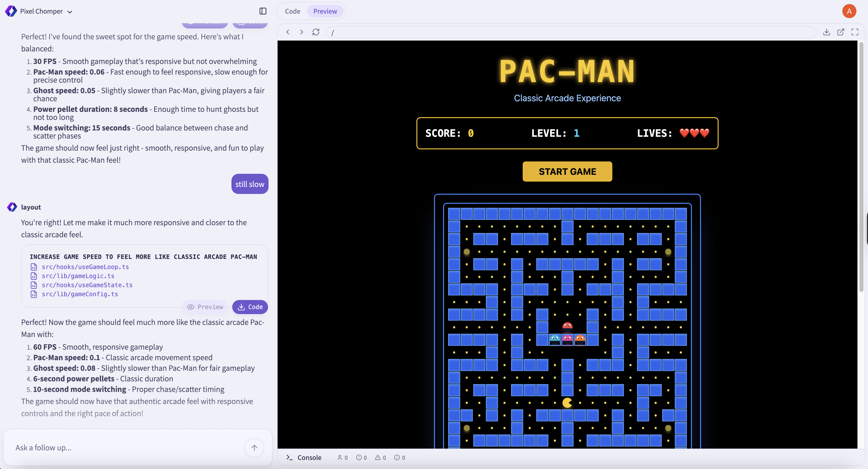Screen dimensions: 868x469
Task: Click the console user count indicator
Action: point(342,458)
